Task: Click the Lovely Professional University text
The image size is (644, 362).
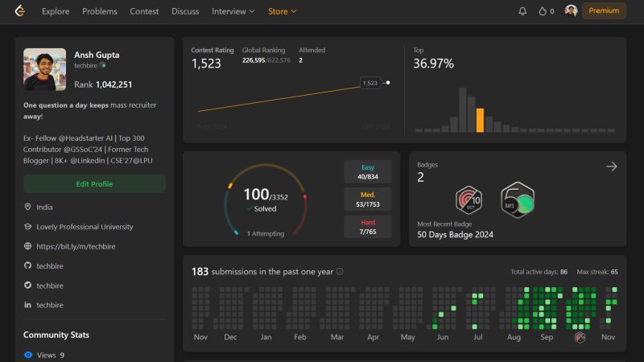Action: click(x=85, y=227)
